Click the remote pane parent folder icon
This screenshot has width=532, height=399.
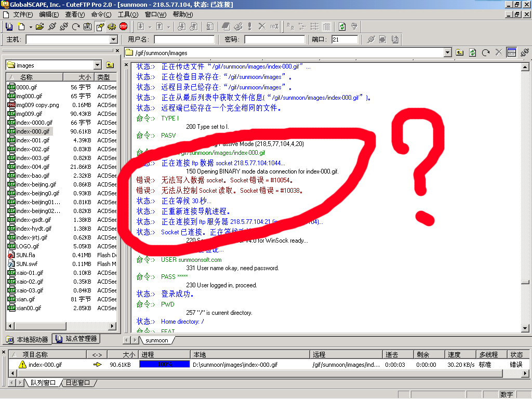click(x=460, y=52)
